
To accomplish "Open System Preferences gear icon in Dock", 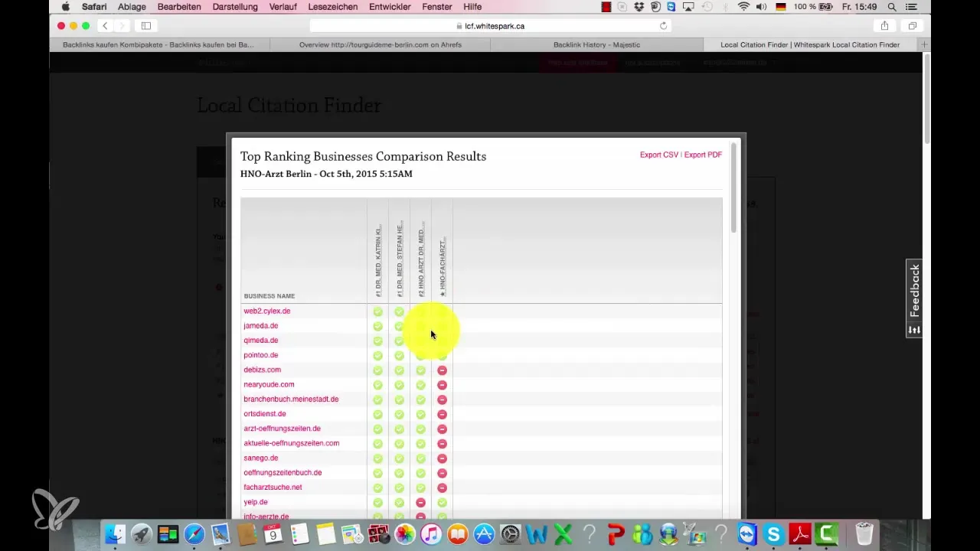I will point(510,533).
